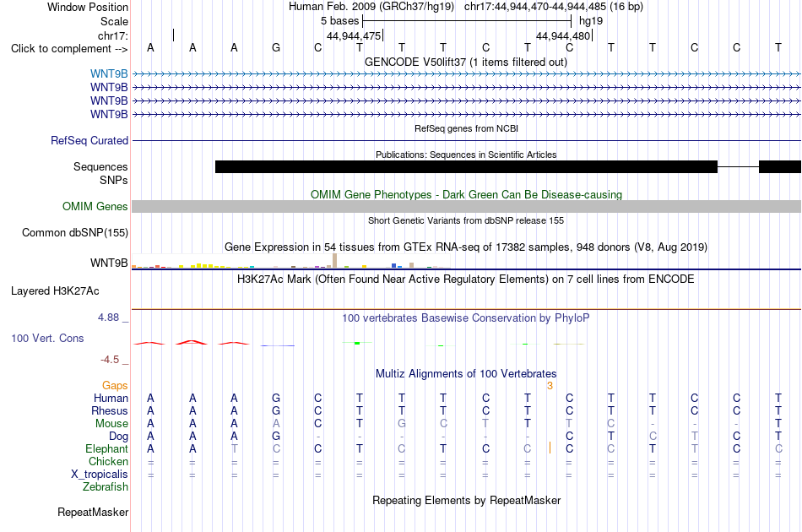802x532 pixels.
Task: Click the G base in the chr17 sequence row
Action: click(276, 47)
